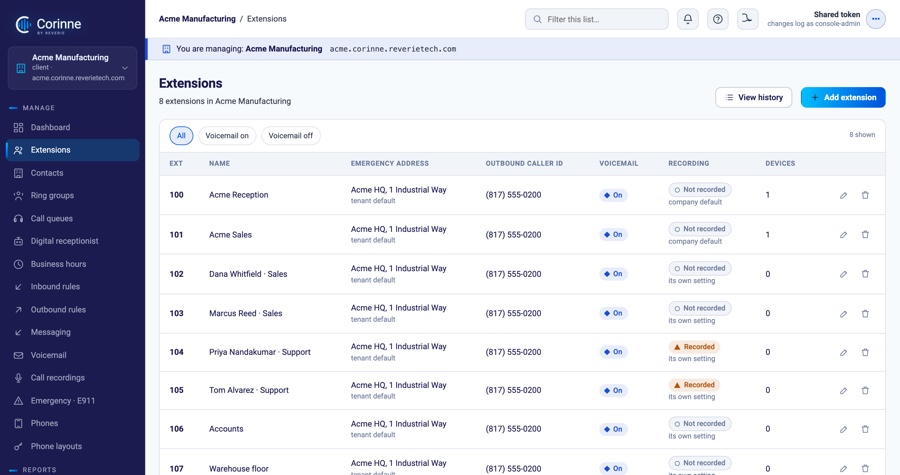Click voicemail On badge for Marcus Reed
Viewport: 900px width, 475px height.
[x=613, y=313]
